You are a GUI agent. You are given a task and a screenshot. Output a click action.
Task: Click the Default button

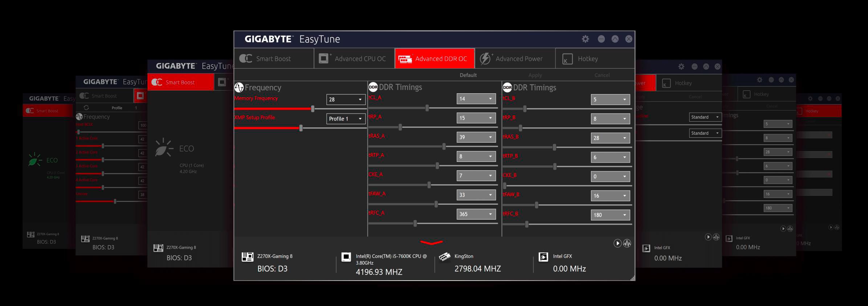[468, 75]
